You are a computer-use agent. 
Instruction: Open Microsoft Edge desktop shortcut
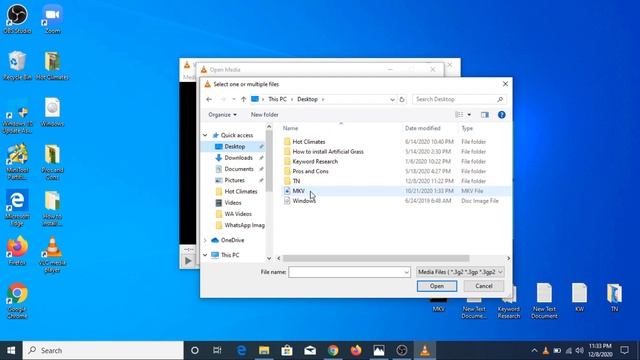pos(17,208)
